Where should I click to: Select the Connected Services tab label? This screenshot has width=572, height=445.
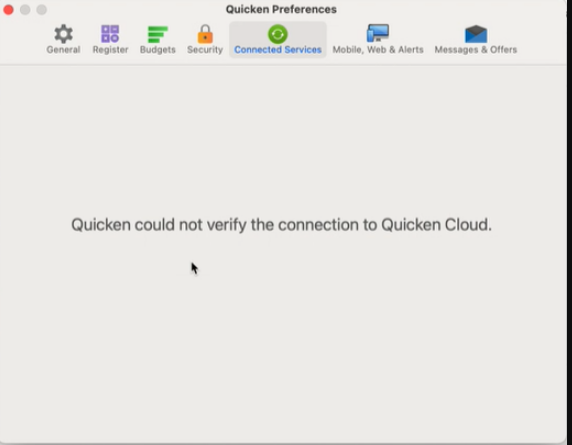(278, 50)
